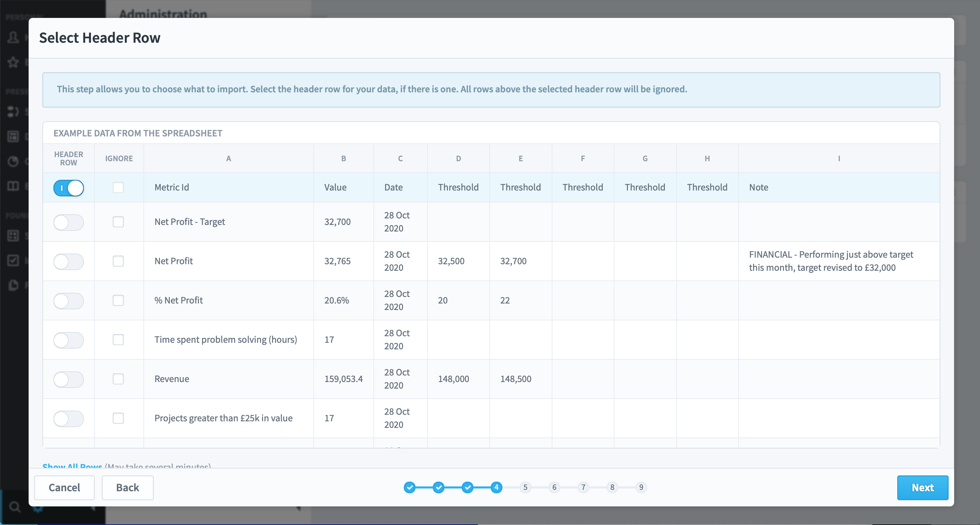This screenshot has width=980, height=525.
Task: Turn off header row toggle for Metric Id
Action: (x=69, y=188)
